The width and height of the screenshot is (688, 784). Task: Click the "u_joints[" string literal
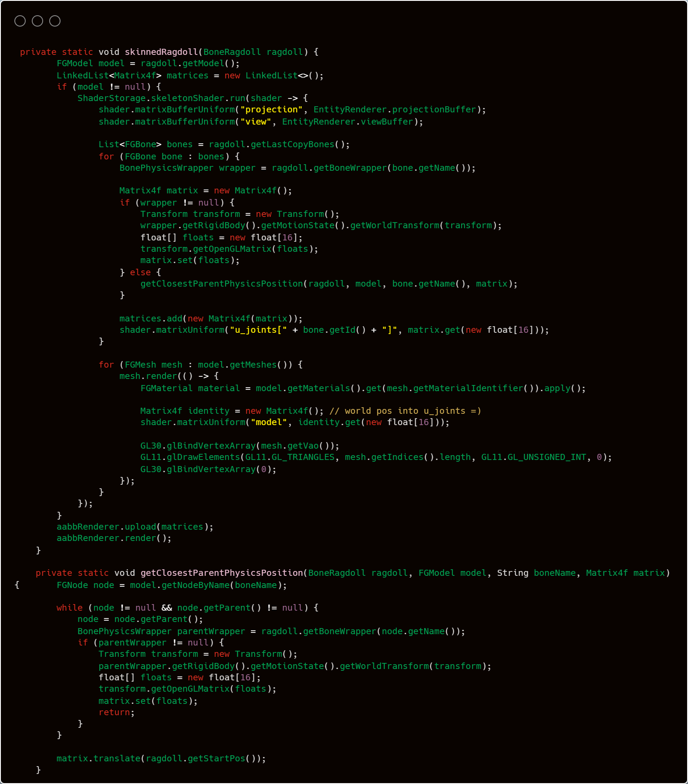259,330
